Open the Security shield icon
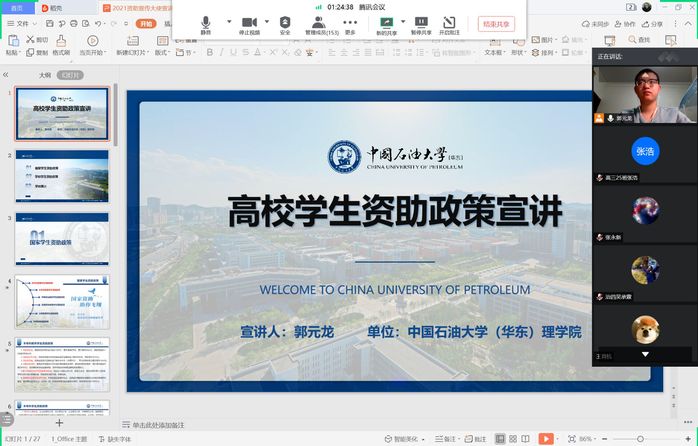The width and height of the screenshot is (698, 446). [x=285, y=24]
